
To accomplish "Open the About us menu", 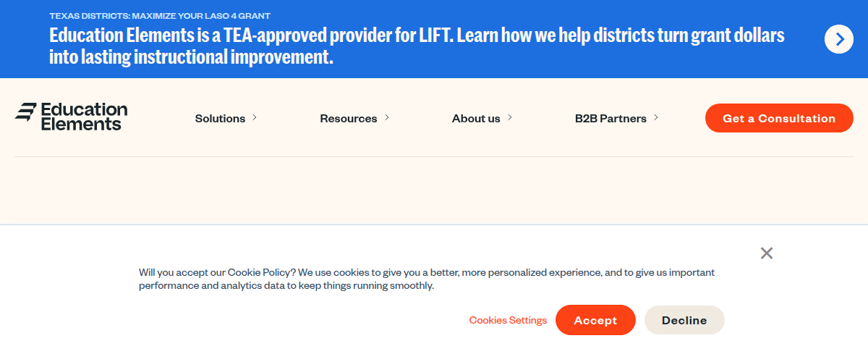I will pyautogui.click(x=476, y=119).
